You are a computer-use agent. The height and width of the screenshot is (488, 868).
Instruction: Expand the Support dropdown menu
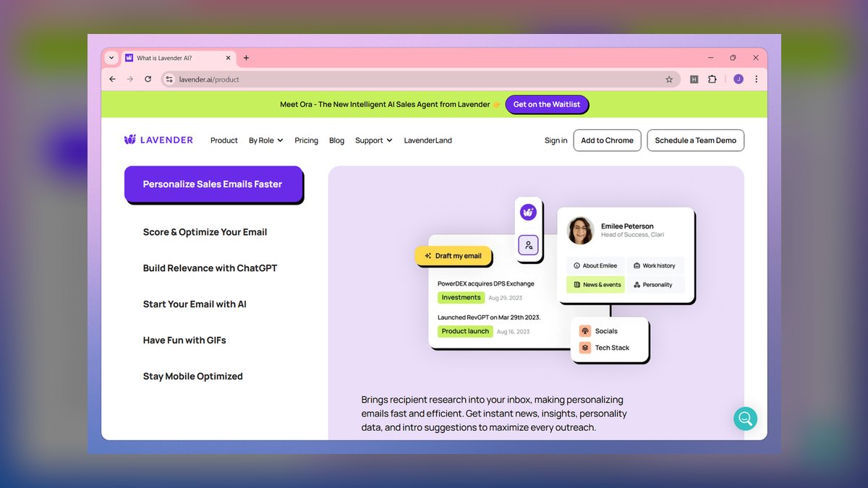pos(374,140)
